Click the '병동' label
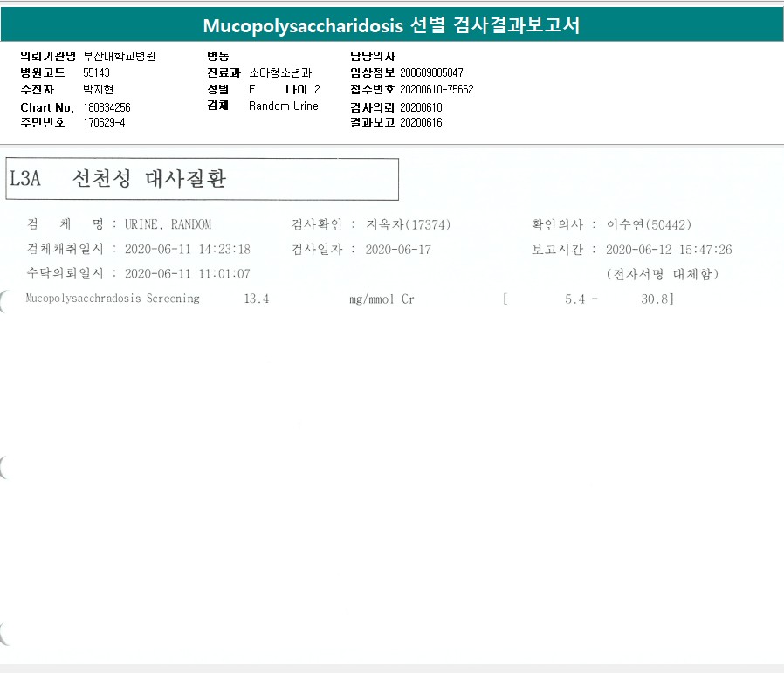Image resolution: width=784 pixels, height=673 pixels. pos(218,56)
